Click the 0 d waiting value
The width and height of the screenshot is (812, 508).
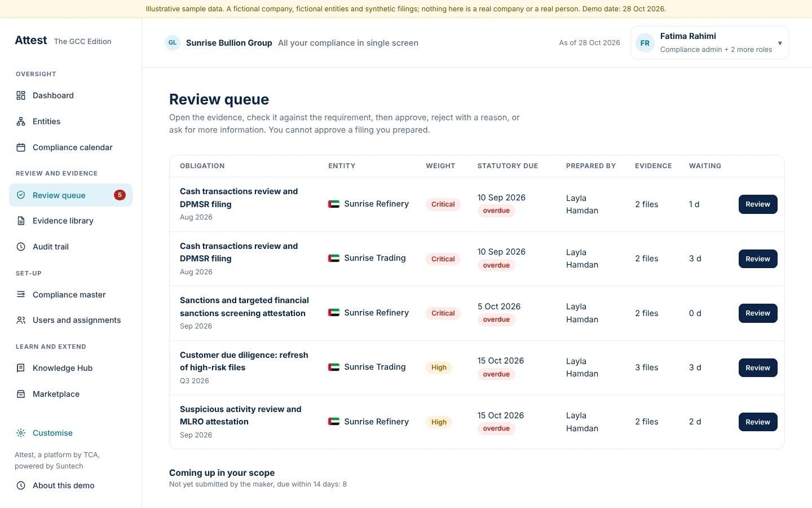[x=695, y=313]
